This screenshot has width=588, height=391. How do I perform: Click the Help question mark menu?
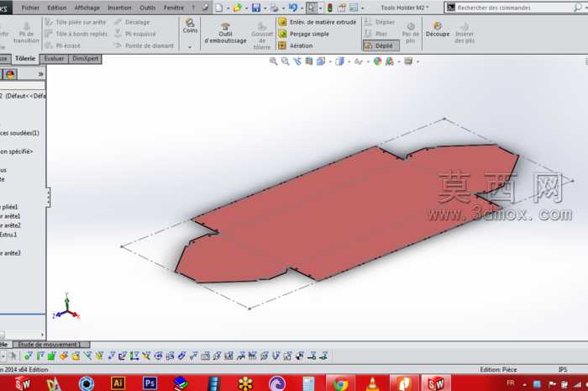[193, 8]
